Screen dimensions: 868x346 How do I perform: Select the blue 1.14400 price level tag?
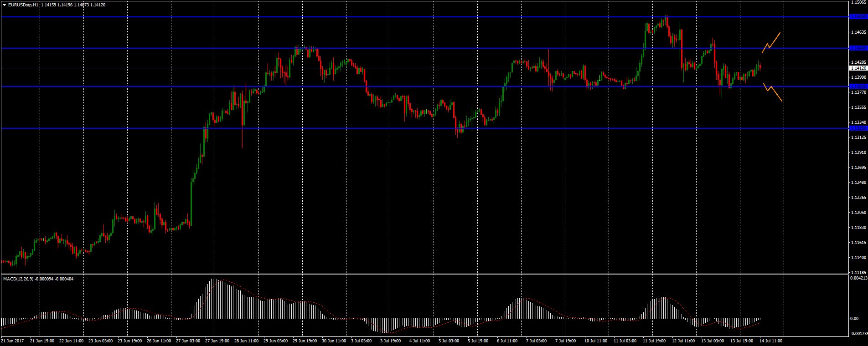click(858, 48)
